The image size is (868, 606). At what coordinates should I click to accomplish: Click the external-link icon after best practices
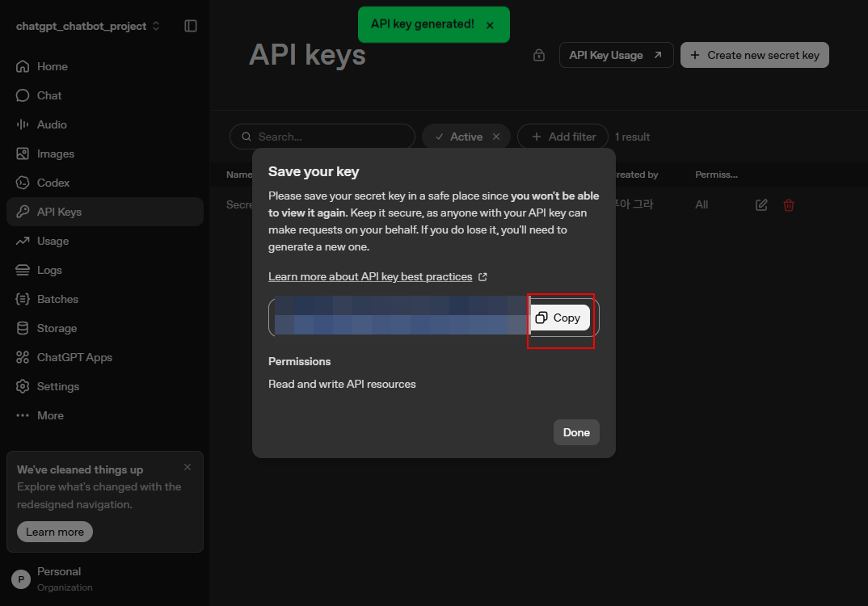pyautogui.click(x=482, y=276)
